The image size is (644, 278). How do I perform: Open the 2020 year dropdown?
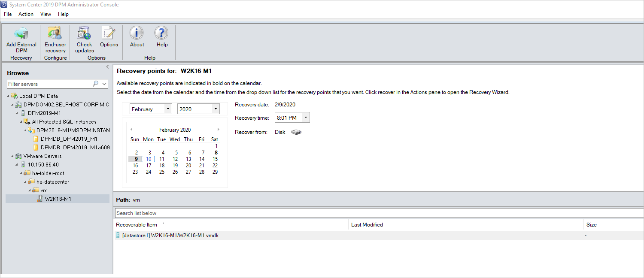[215, 109]
